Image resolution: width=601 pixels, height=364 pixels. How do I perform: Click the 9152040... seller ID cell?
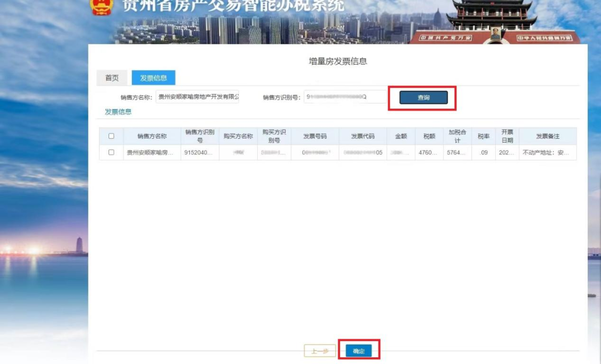200,153
